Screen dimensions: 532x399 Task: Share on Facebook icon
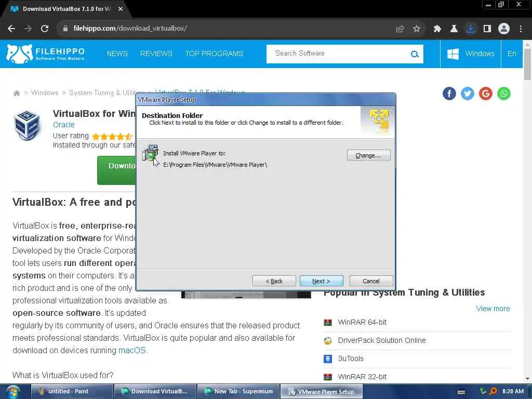pyautogui.click(x=449, y=94)
